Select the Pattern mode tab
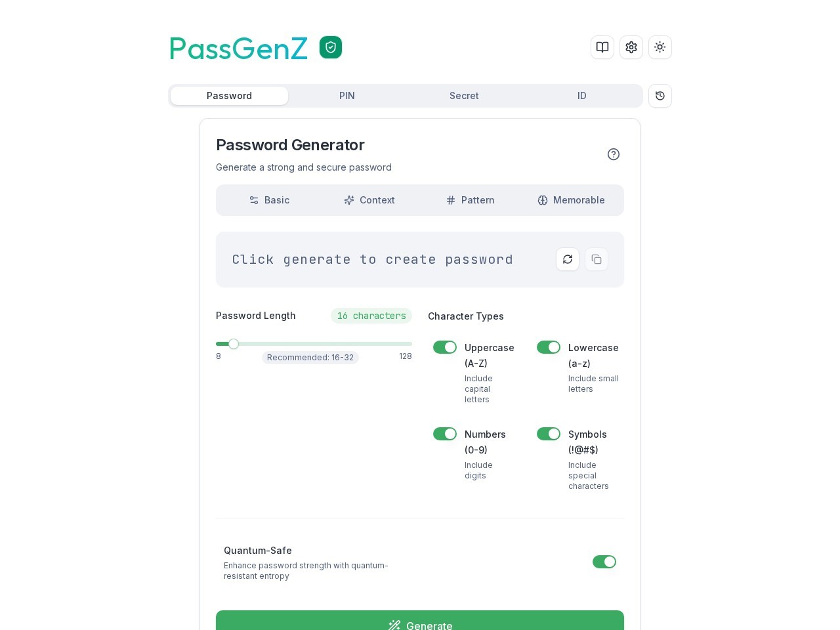 click(x=471, y=200)
